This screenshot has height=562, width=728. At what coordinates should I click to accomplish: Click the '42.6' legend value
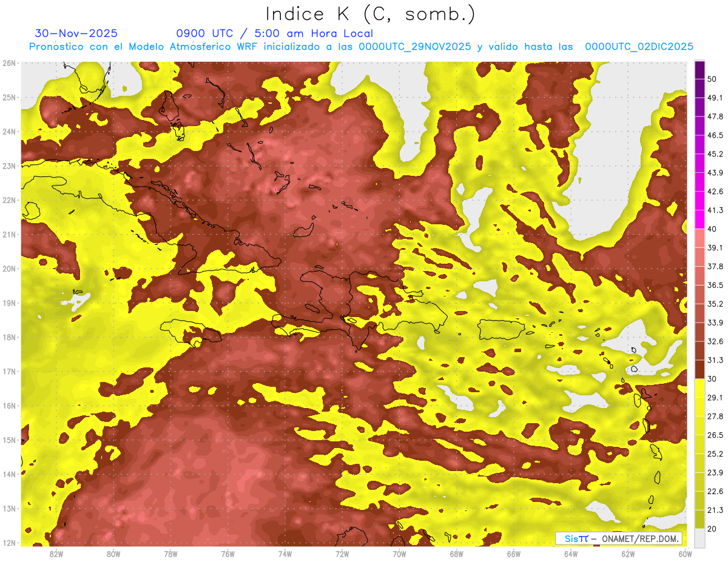pyautogui.click(x=715, y=192)
